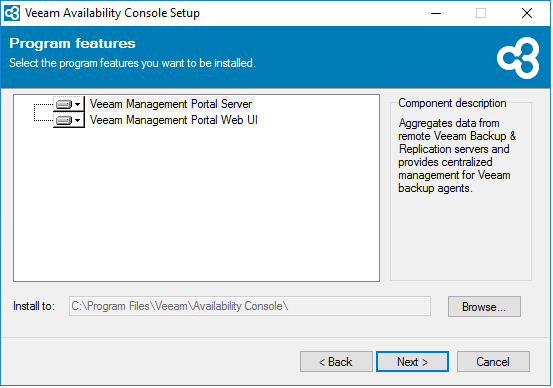This screenshot has width=553, height=388.
Task: Cancel the Veeam Availability Console setup
Action: click(x=493, y=362)
